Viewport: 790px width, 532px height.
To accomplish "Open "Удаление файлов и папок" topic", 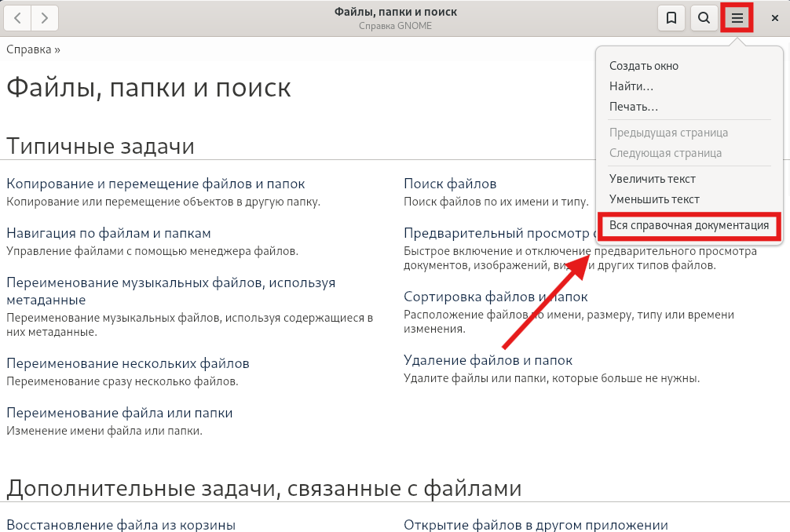I will (488, 360).
